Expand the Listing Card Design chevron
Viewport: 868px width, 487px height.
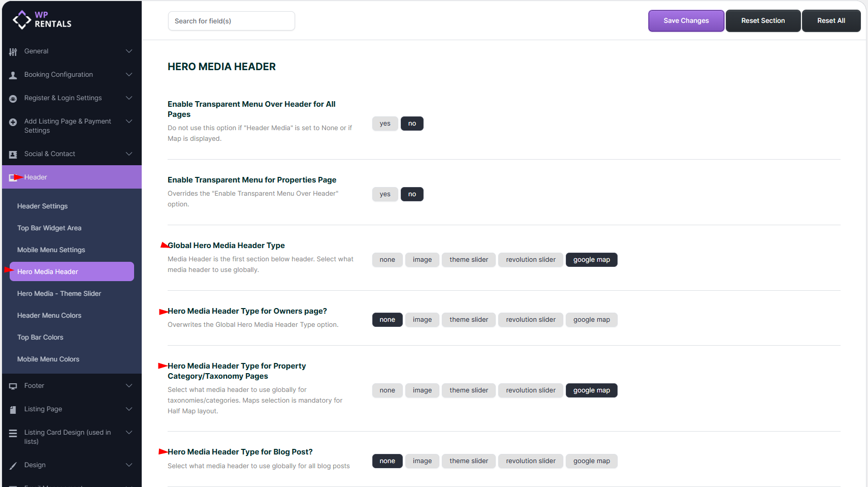(x=129, y=433)
